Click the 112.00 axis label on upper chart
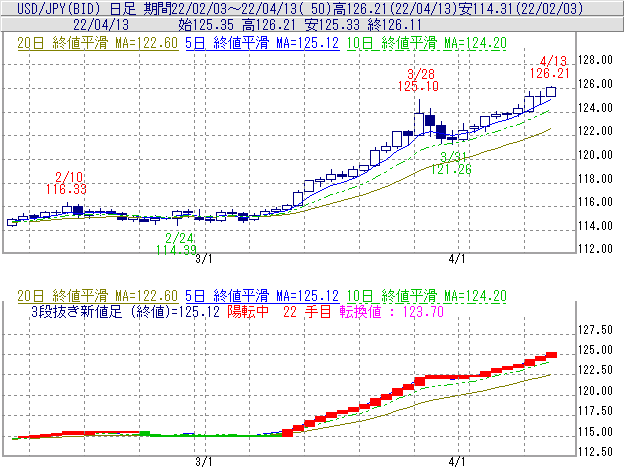The height and width of the screenshot is (475, 624). pyautogui.click(x=595, y=249)
